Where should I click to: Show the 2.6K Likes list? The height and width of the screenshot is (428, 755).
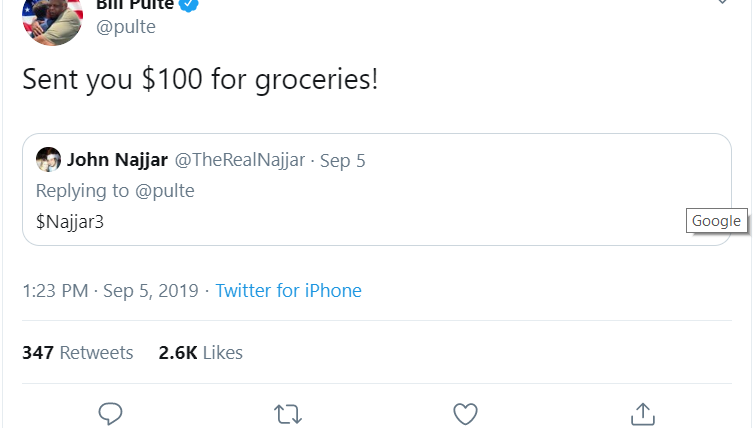[x=200, y=353]
